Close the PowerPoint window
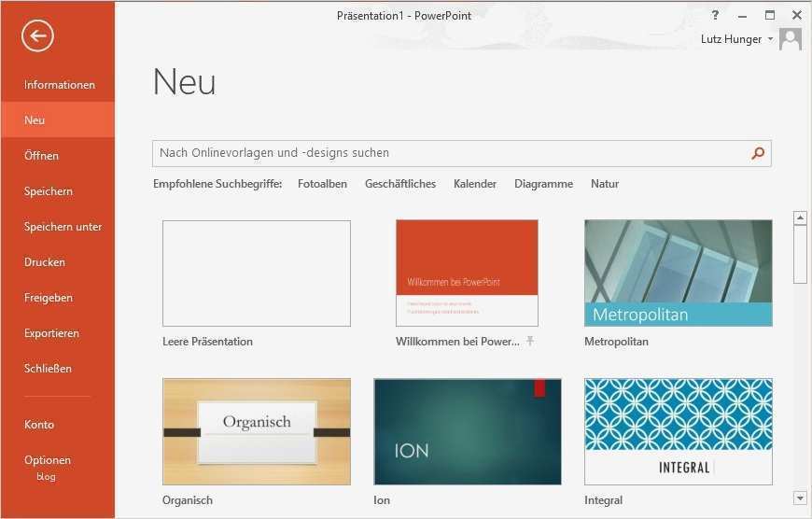Screen dimensions: 812x519 [x=797, y=15]
